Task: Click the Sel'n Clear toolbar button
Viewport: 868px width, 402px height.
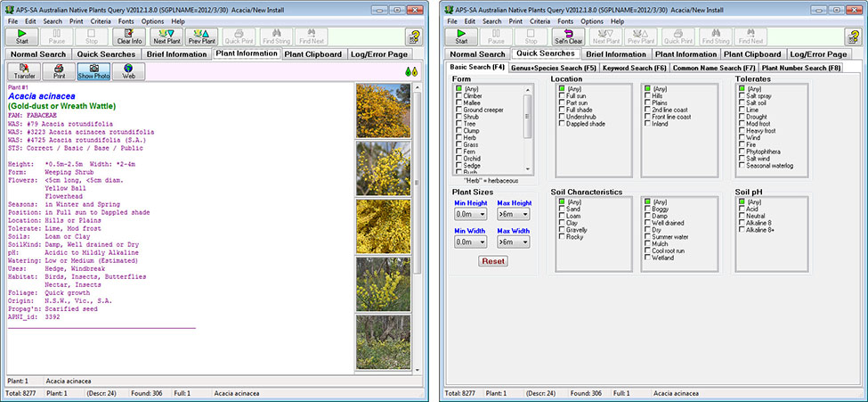Action: pos(569,37)
